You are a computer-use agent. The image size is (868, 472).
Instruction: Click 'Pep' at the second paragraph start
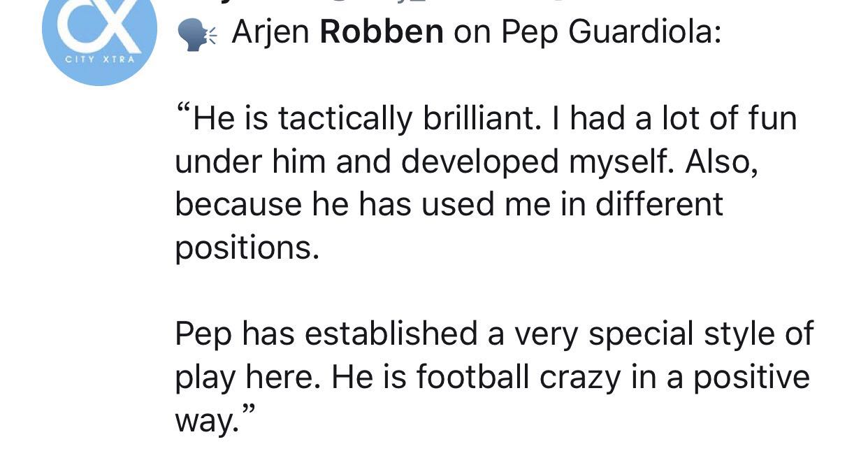pyautogui.click(x=203, y=334)
